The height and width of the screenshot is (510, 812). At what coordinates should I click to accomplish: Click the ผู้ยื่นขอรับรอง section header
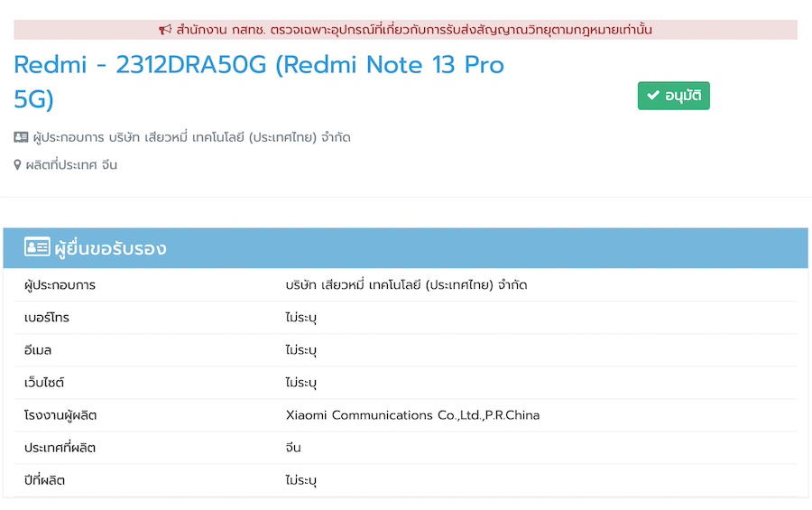pyautogui.click(x=110, y=248)
